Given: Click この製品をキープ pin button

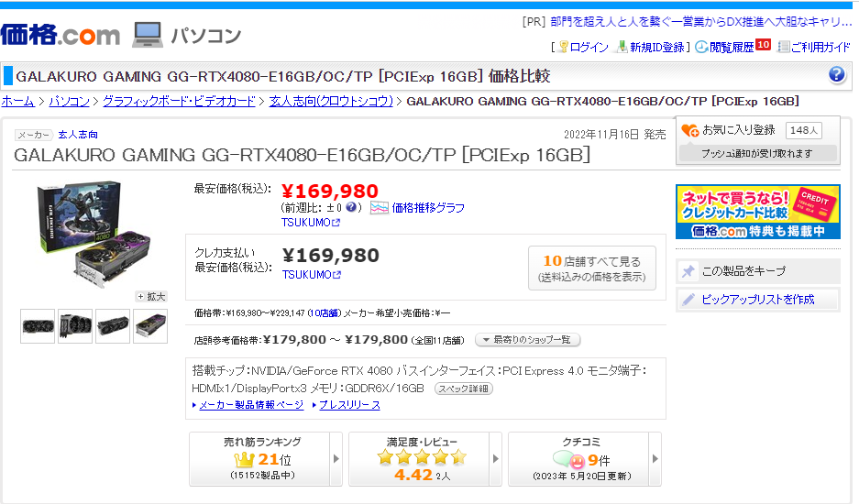Looking at the screenshot, I should tap(757, 270).
